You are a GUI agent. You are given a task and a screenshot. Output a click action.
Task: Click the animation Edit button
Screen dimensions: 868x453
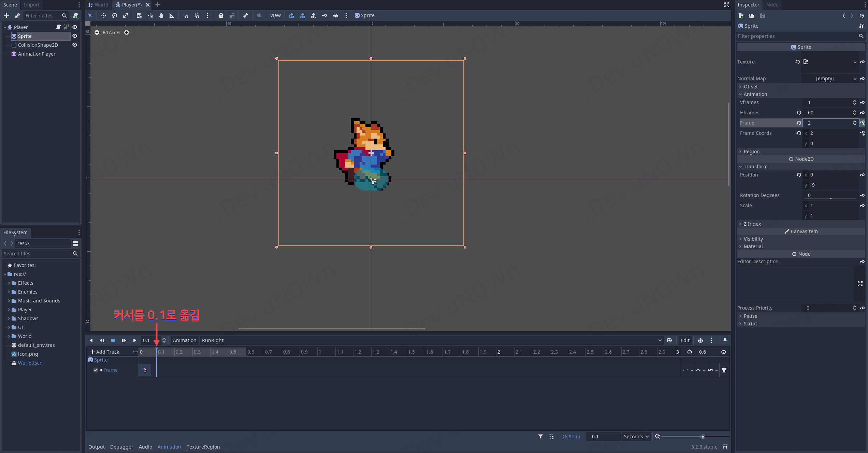[685, 340]
